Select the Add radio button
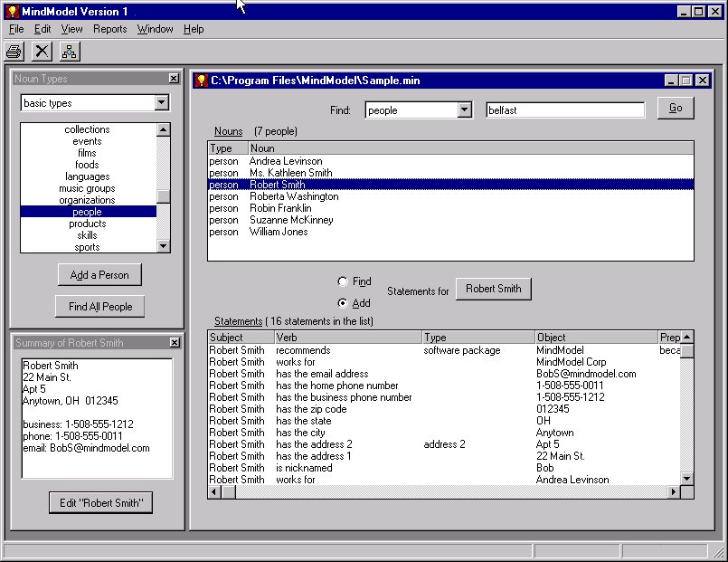 coord(343,303)
